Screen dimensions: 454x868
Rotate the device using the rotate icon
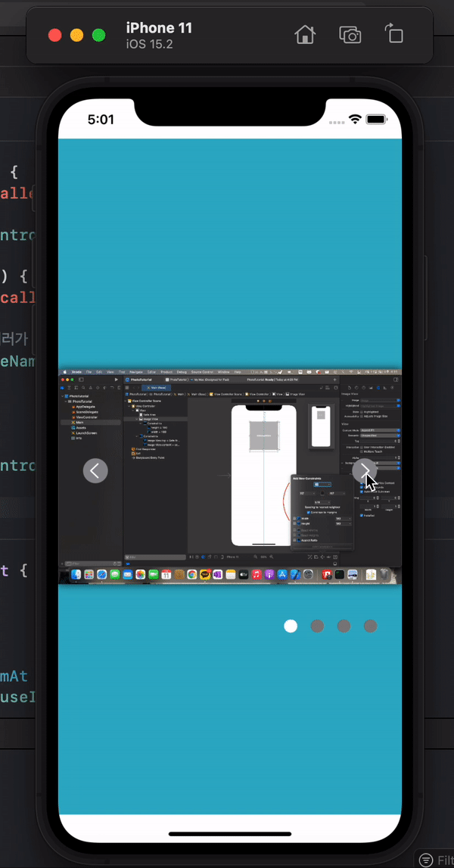[394, 34]
